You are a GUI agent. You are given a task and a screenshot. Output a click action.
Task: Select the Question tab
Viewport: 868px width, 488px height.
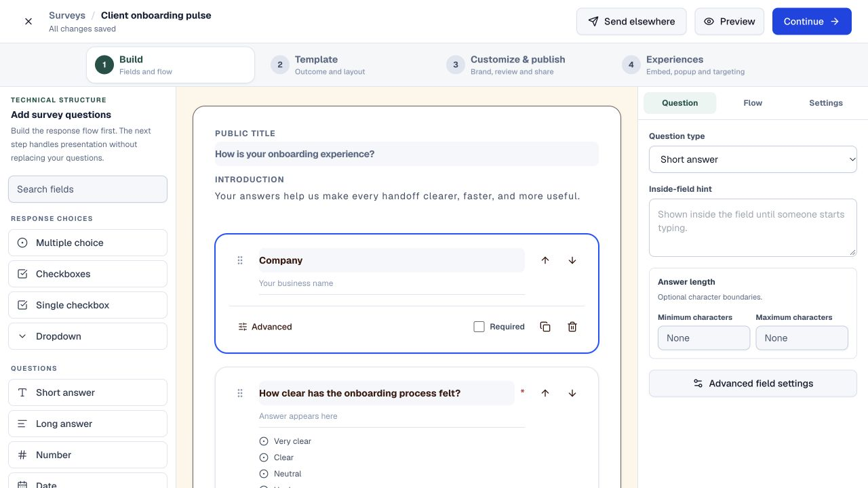(x=679, y=103)
